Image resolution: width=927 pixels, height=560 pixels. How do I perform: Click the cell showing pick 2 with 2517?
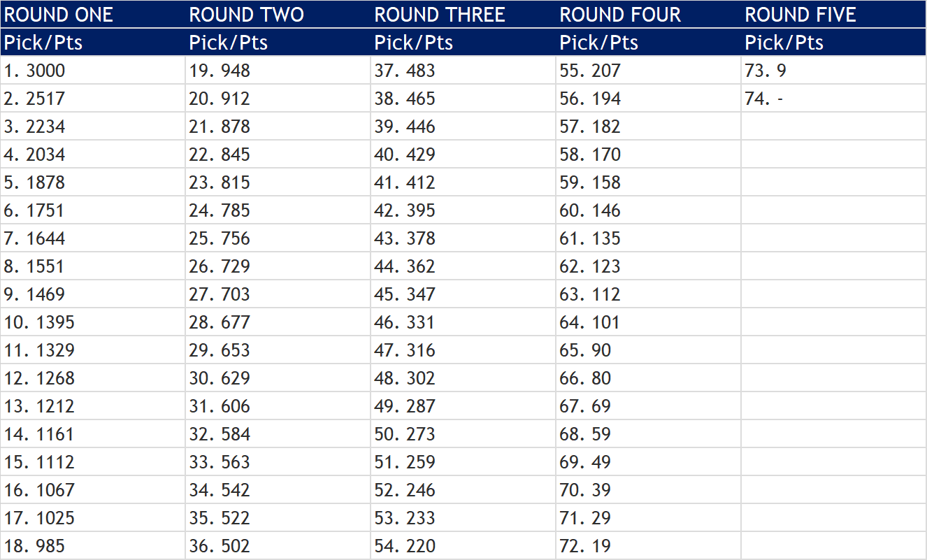pyautogui.click(x=93, y=99)
